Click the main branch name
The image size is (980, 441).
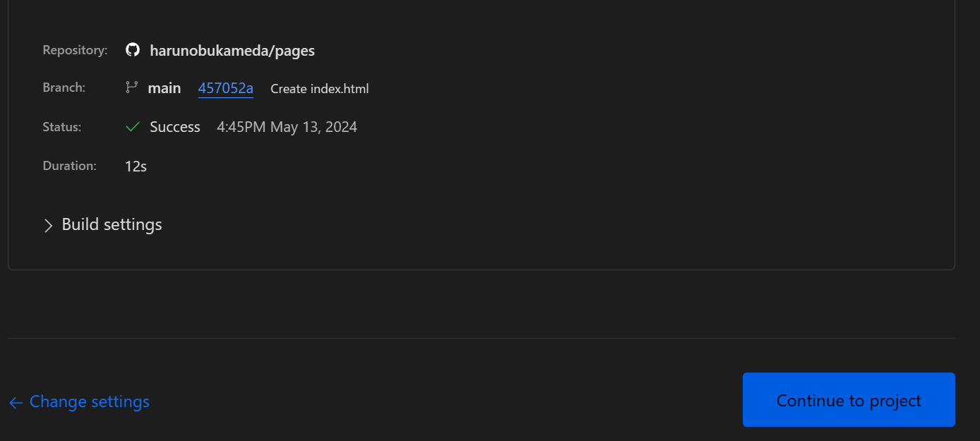click(x=164, y=88)
